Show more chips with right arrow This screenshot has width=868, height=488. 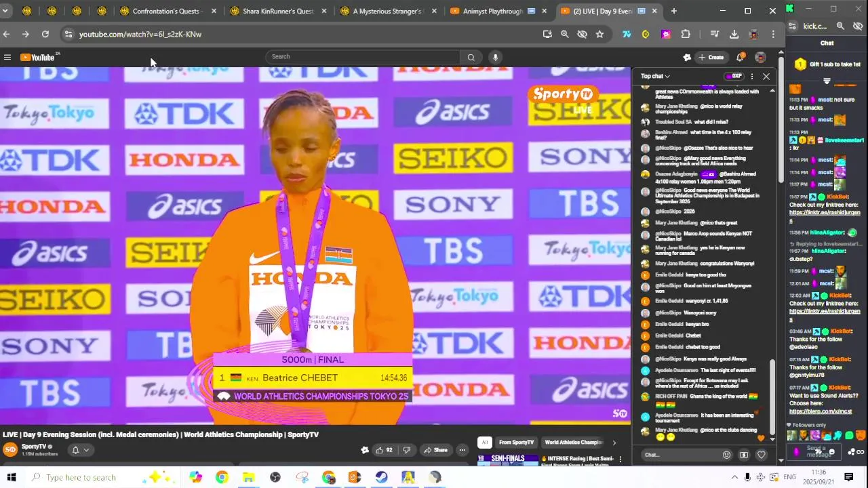coord(614,443)
